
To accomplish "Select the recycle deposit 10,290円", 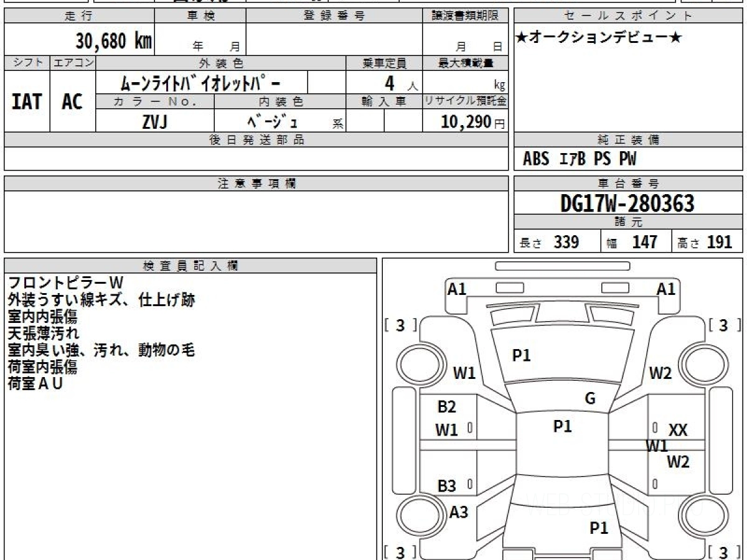I will tap(473, 122).
